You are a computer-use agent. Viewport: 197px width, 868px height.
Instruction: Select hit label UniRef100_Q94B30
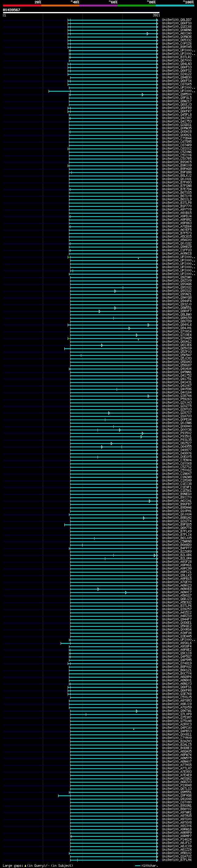tap(177, 78)
